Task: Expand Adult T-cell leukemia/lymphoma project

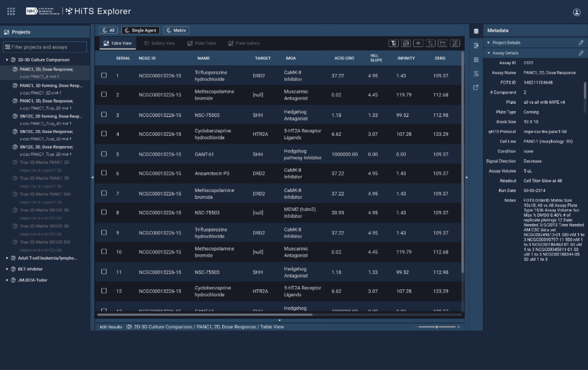Action: click(x=7, y=258)
